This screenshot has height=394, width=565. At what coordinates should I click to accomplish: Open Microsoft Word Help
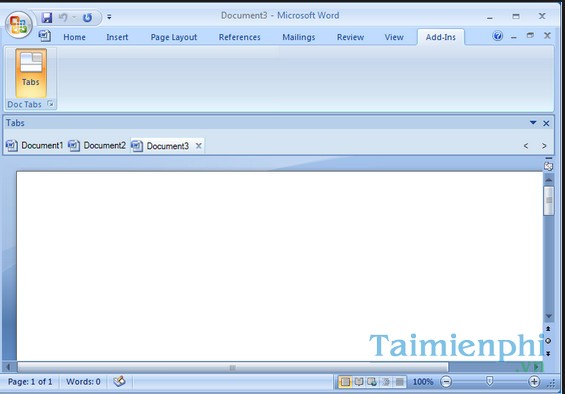point(498,36)
